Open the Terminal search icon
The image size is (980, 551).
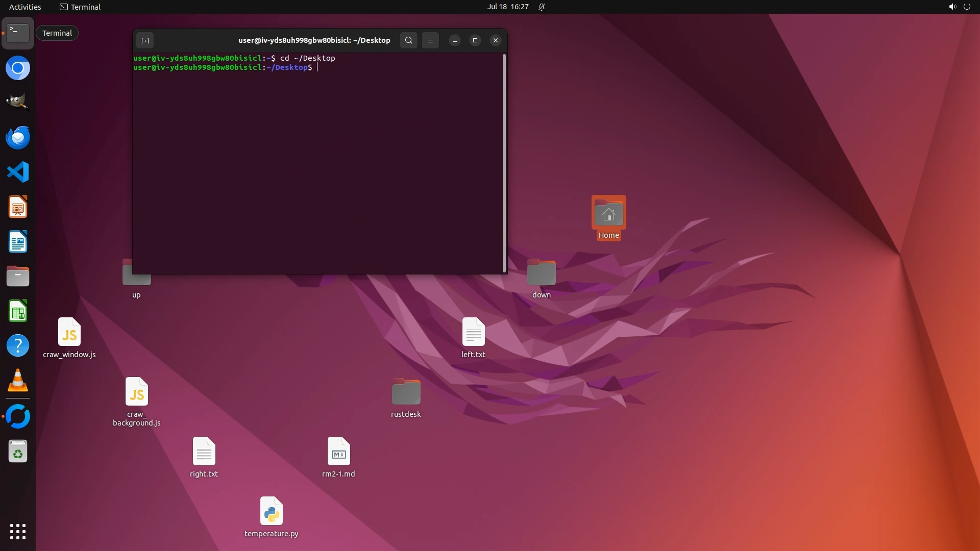pos(408,40)
